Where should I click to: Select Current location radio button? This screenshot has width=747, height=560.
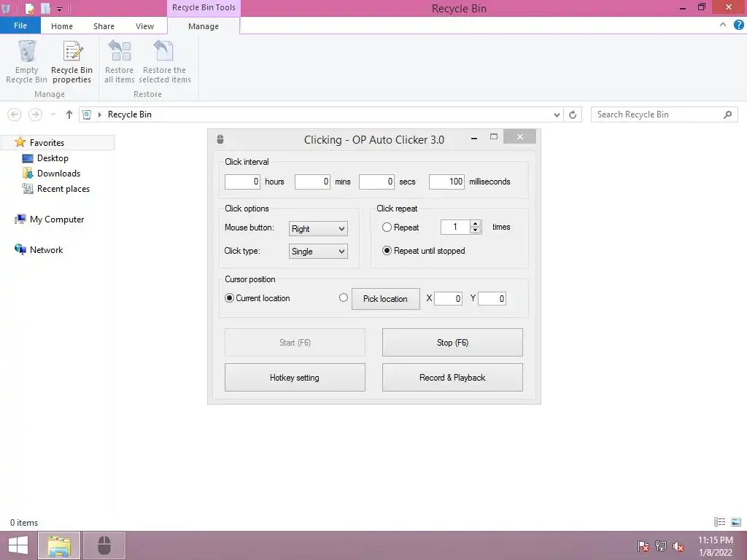229,298
